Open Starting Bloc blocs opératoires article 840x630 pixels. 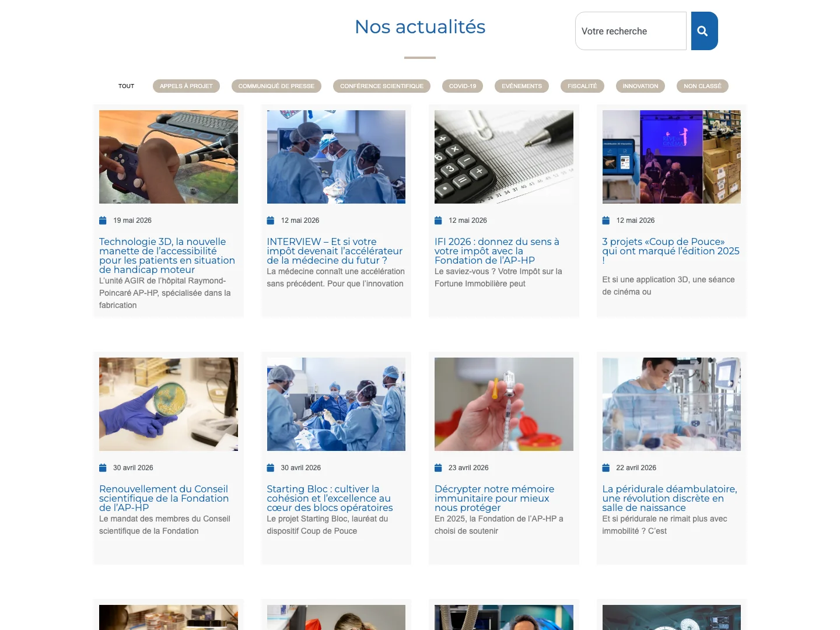(330, 498)
